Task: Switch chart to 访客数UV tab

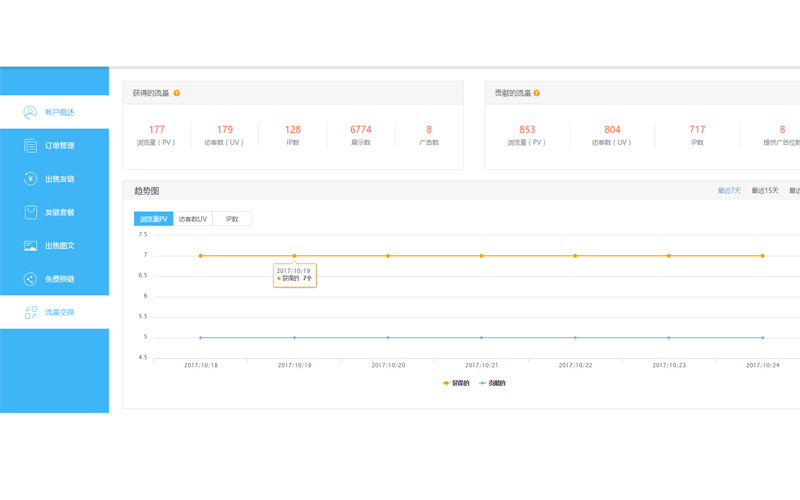Action: click(193, 219)
